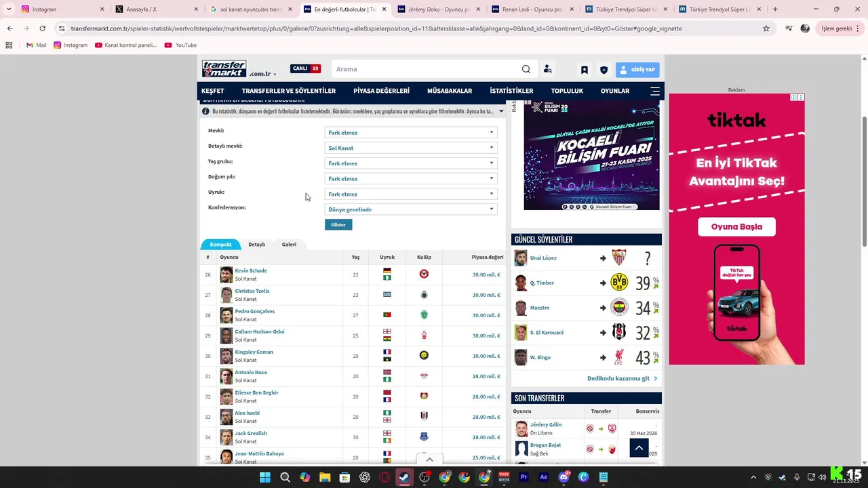Open the hamburger menu in navigation bar
The height and width of the screenshot is (488, 868).
pyautogui.click(x=654, y=91)
